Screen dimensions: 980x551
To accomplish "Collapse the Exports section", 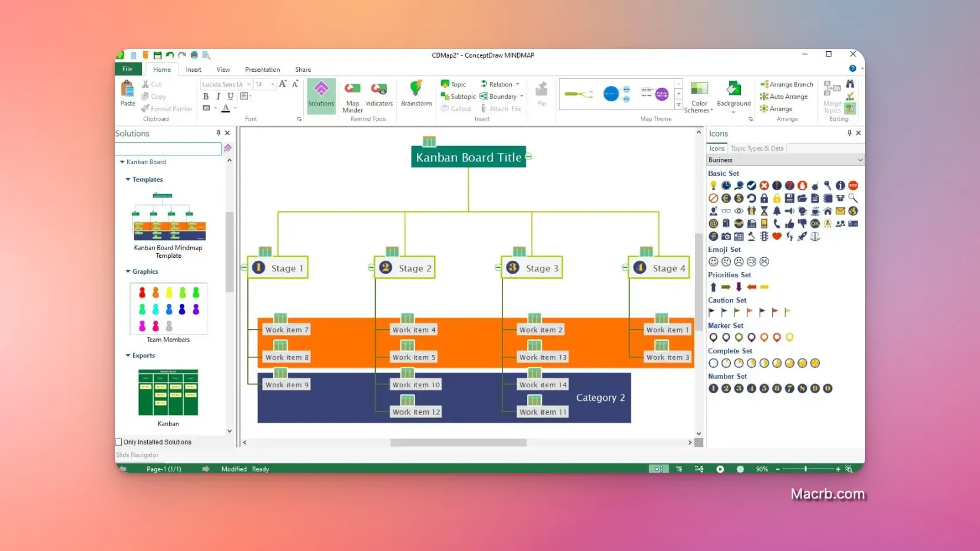I will [128, 356].
